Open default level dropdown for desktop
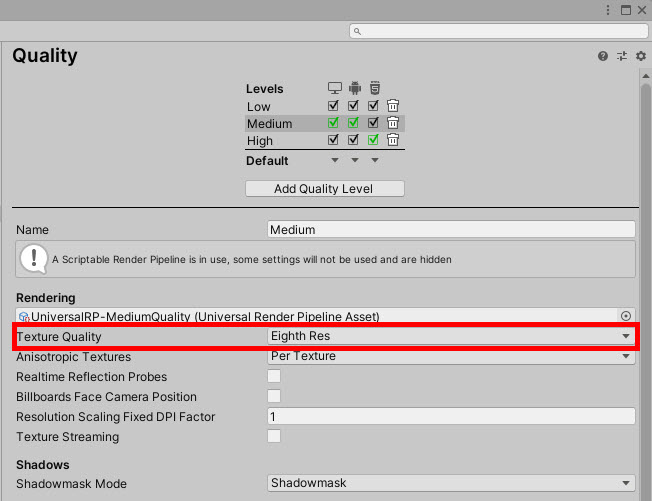 tap(335, 160)
